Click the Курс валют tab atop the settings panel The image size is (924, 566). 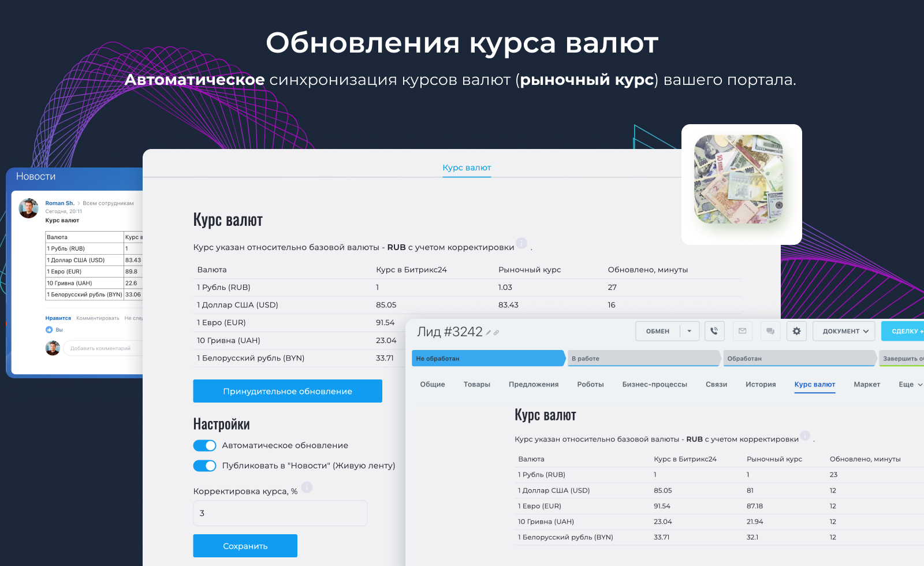(467, 167)
